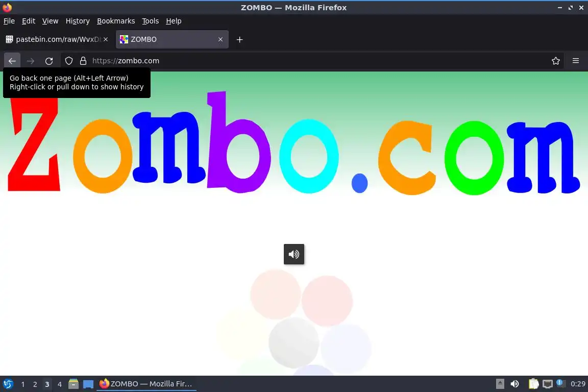The width and height of the screenshot is (588, 392).
Task: Open the system volume tray icon
Action: [x=514, y=384]
